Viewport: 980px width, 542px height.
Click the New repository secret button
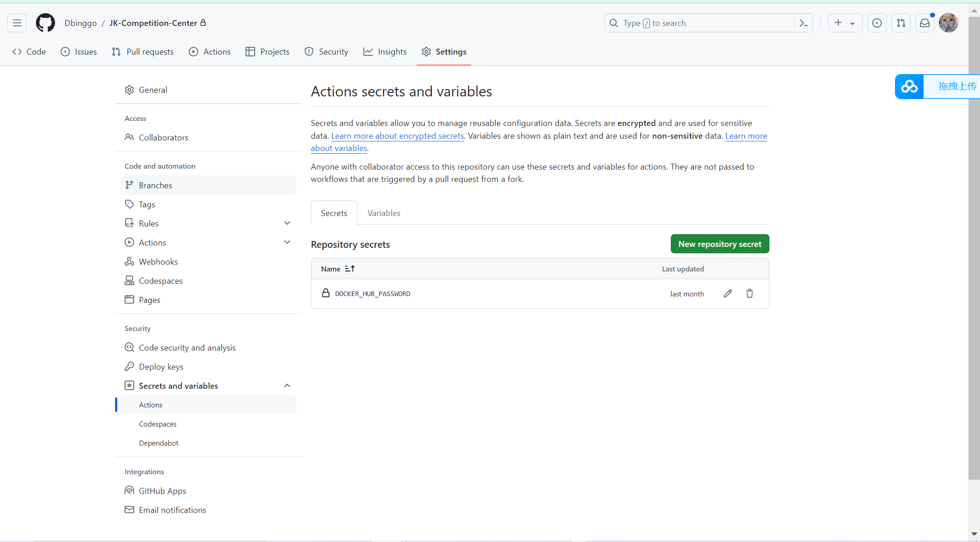click(x=719, y=244)
